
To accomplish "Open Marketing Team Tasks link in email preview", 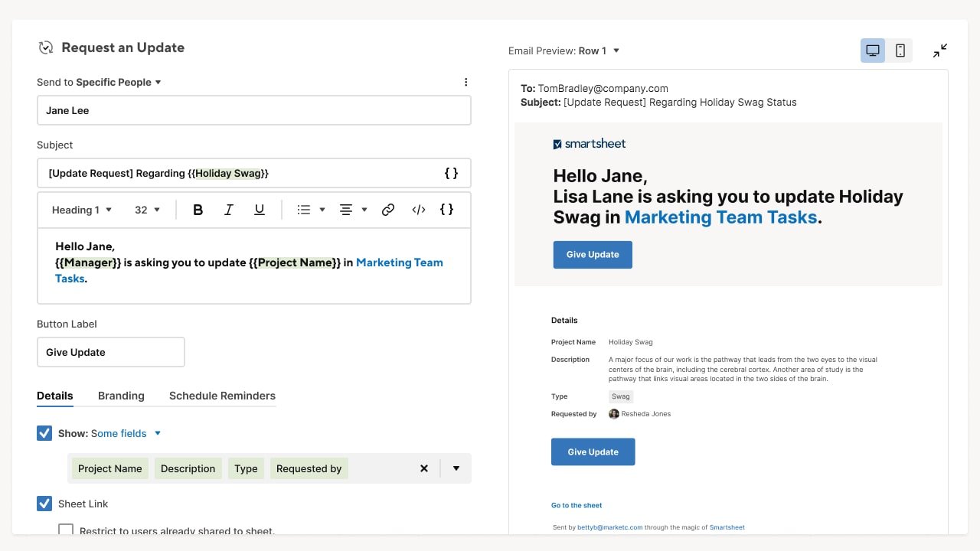I will tap(721, 217).
